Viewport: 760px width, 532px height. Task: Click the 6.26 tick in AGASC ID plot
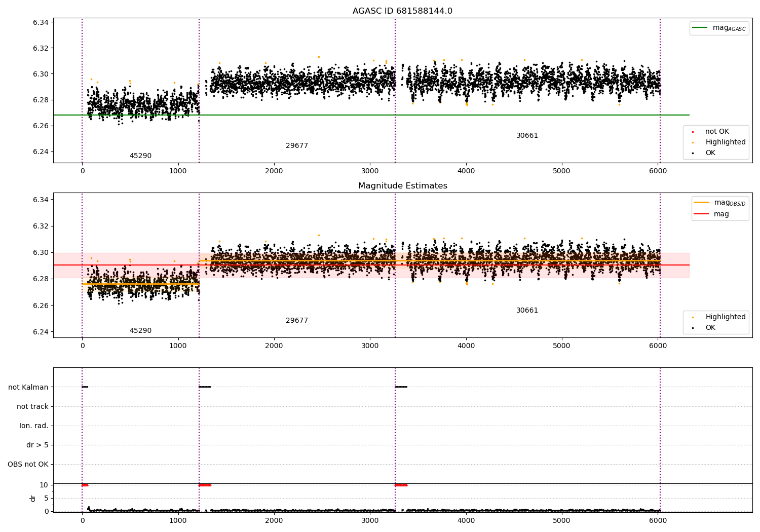pos(41,126)
